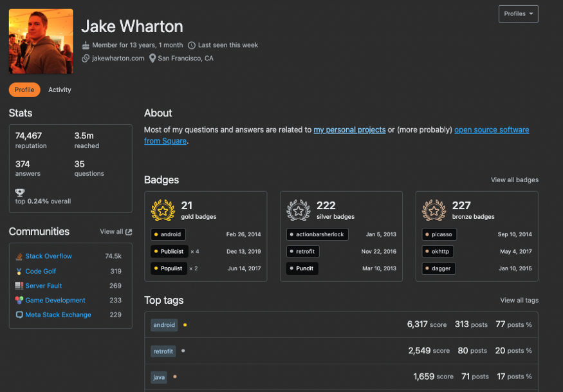Open the my personal projects link

pos(349,130)
